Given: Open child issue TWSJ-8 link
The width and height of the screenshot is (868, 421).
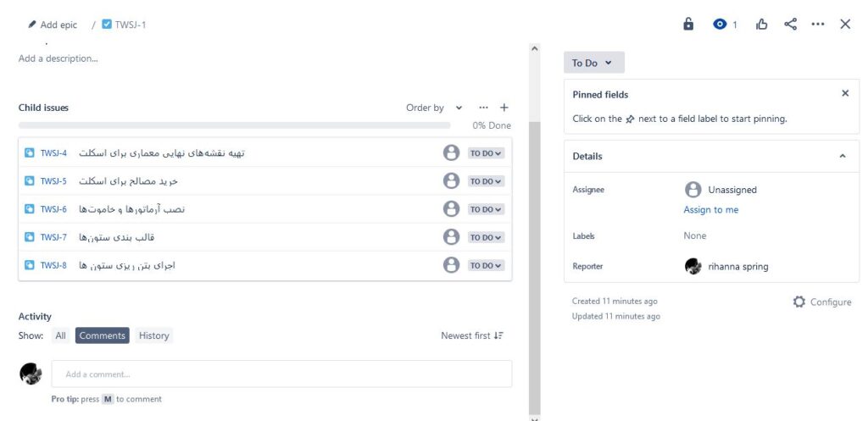Looking at the screenshot, I should (x=53, y=265).
